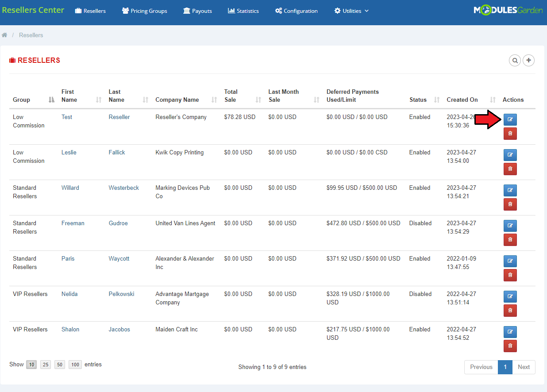Edit Freeman Gudroe reseller

tap(510, 226)
